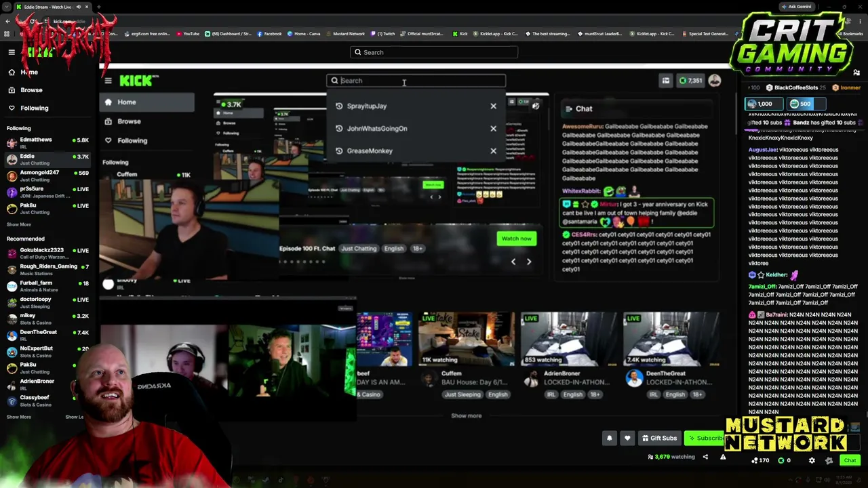Expand Recommended list with Show more
Image resolution: width=868 pixels, height=488 pixels.
(18, 417)
